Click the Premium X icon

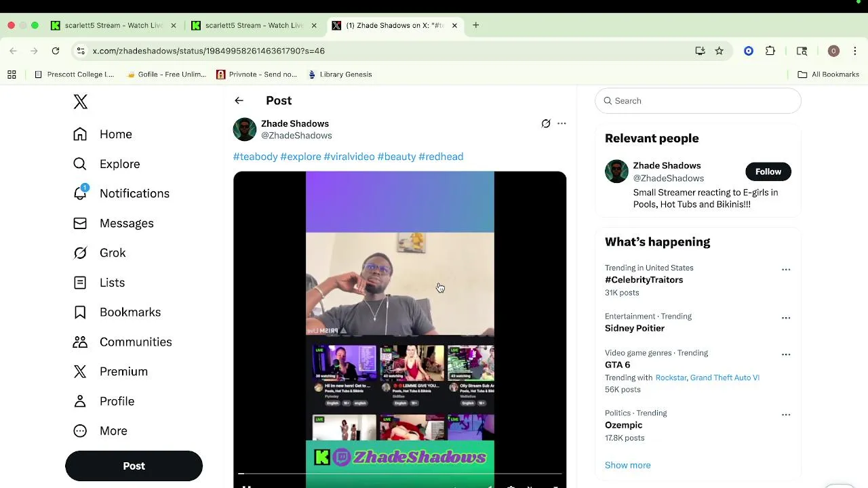80,371
